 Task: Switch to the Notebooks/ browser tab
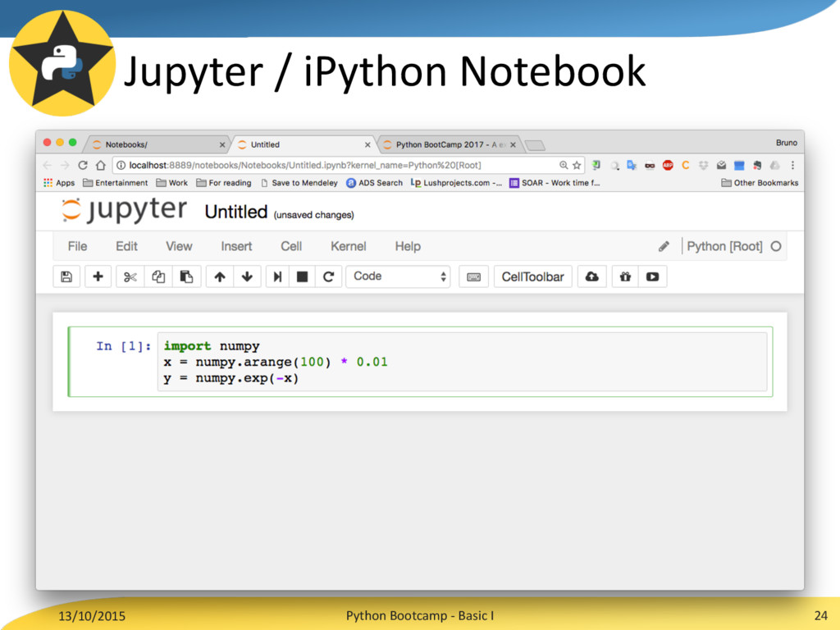[155, 144]
